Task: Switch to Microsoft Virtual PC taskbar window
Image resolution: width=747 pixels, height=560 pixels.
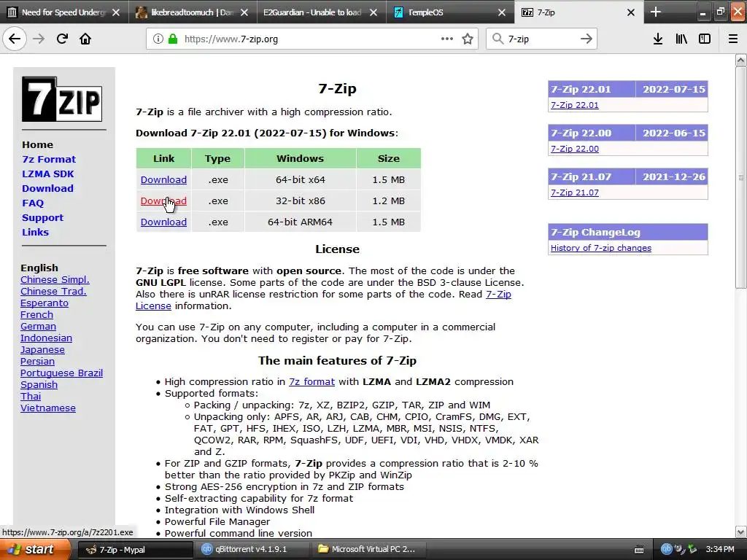Action: [x=368, y=549]
